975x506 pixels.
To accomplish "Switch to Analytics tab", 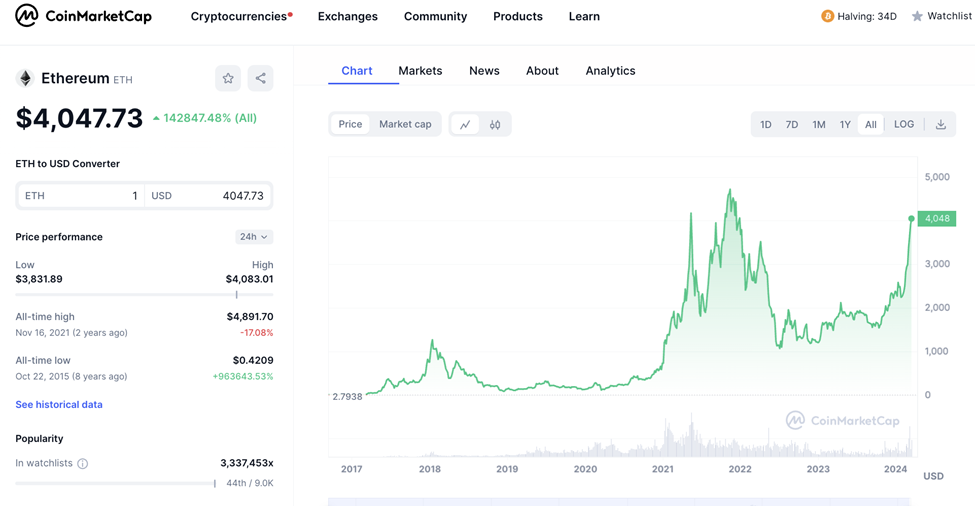I will 611,71.
